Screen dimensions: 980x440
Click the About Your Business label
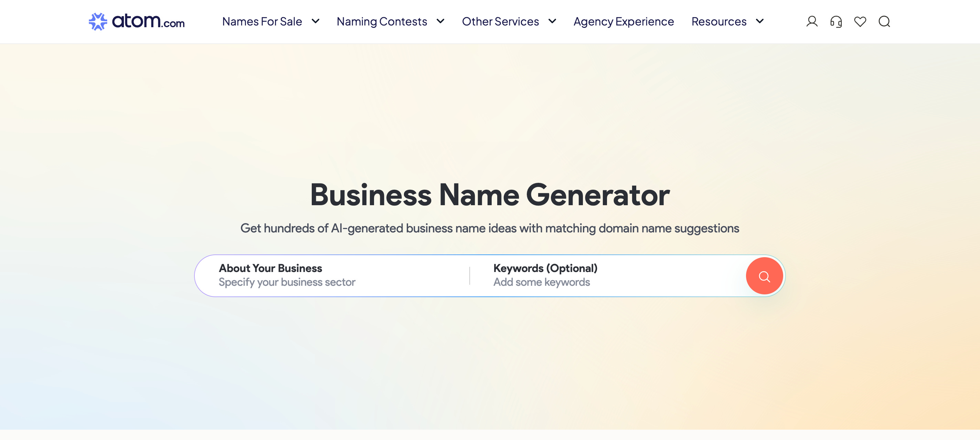pos(270,268)
